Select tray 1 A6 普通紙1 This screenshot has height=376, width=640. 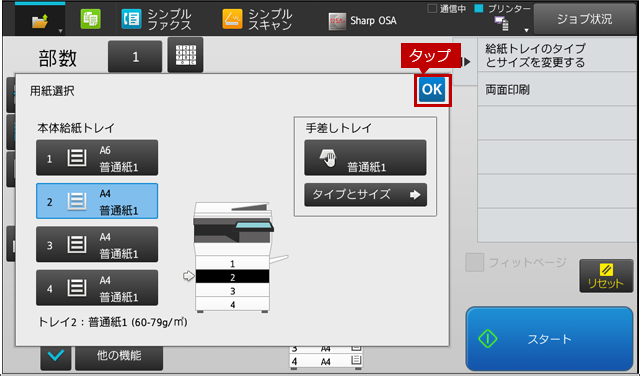click(x=97, y=158)
